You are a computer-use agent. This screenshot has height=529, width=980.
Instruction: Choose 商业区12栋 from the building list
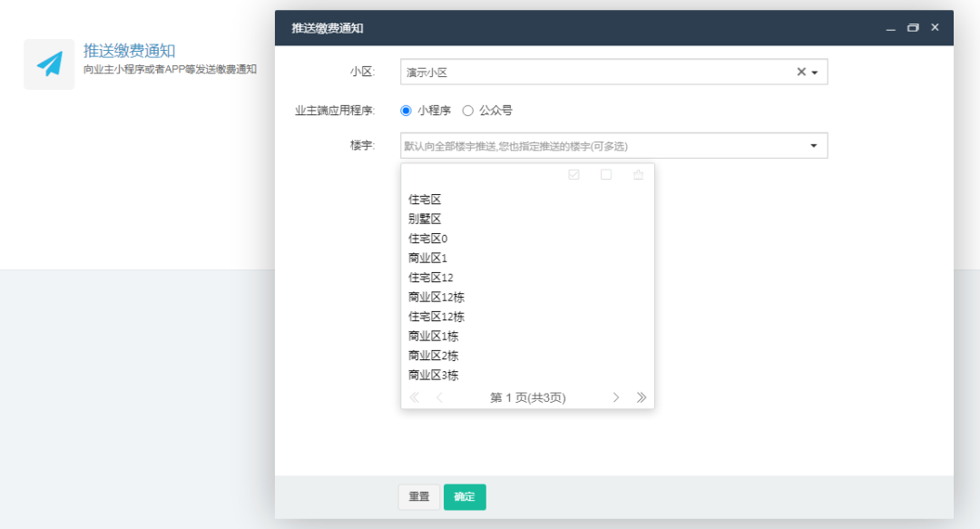click(x=436, y=298)
